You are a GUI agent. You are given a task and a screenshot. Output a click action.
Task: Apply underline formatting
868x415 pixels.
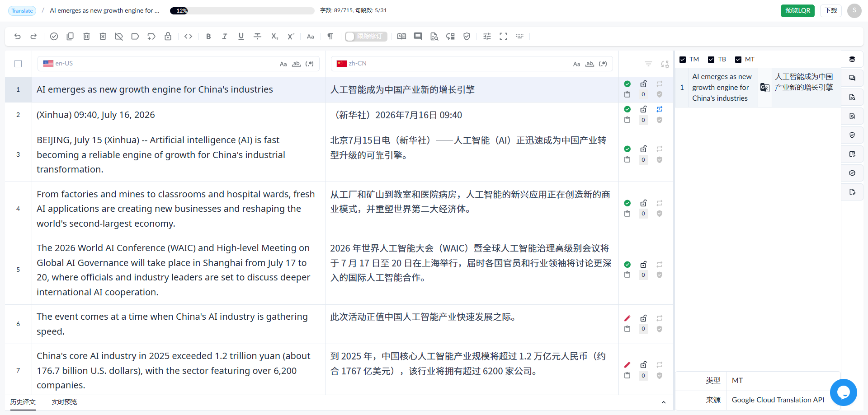241,37
